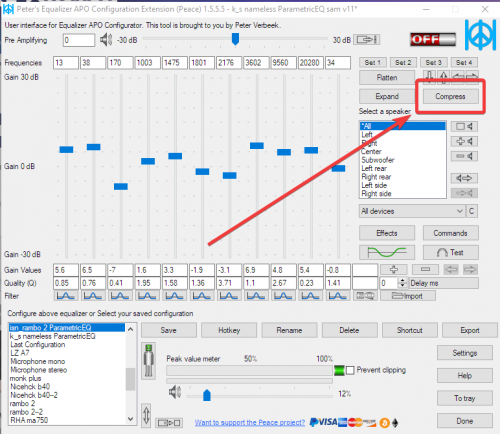Screen dimensions: 500x434
Task: Click the Expand button
Action: pyautogui.click(x=387, y=96)
